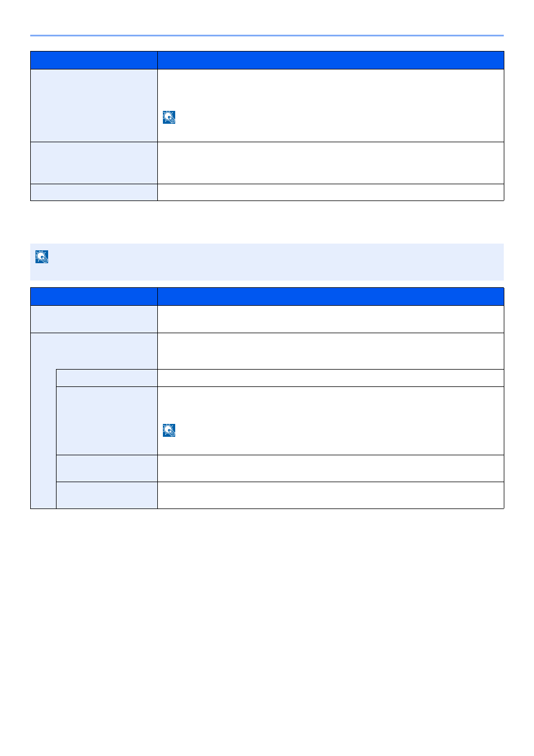Viewport: 534px width, 756px height.
Task: Select the second table's wide blue header cell
Action: click(x=331, y=297)
